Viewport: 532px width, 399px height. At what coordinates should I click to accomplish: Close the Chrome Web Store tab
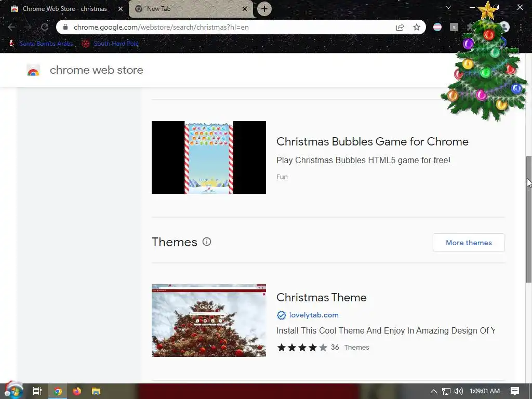tap(121, 9)
